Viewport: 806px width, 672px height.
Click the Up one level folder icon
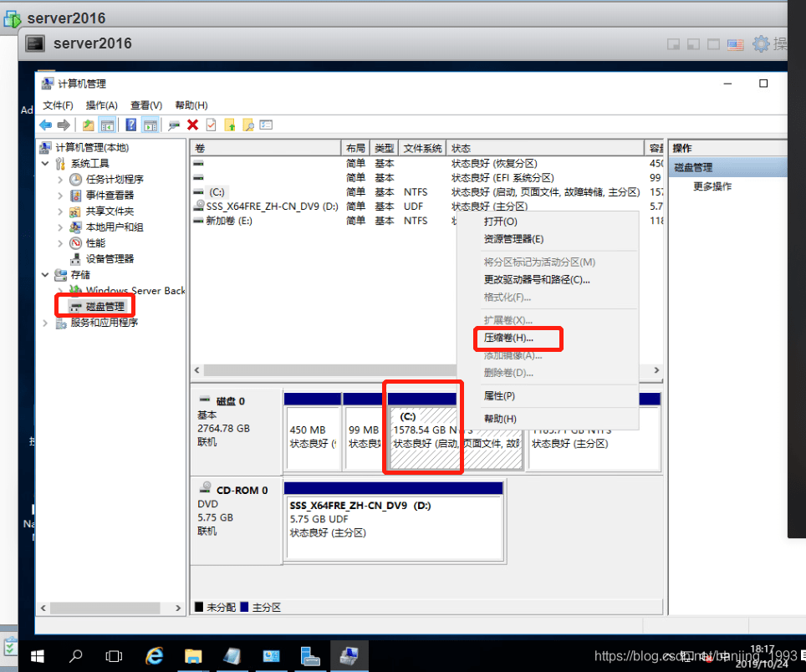88,125
